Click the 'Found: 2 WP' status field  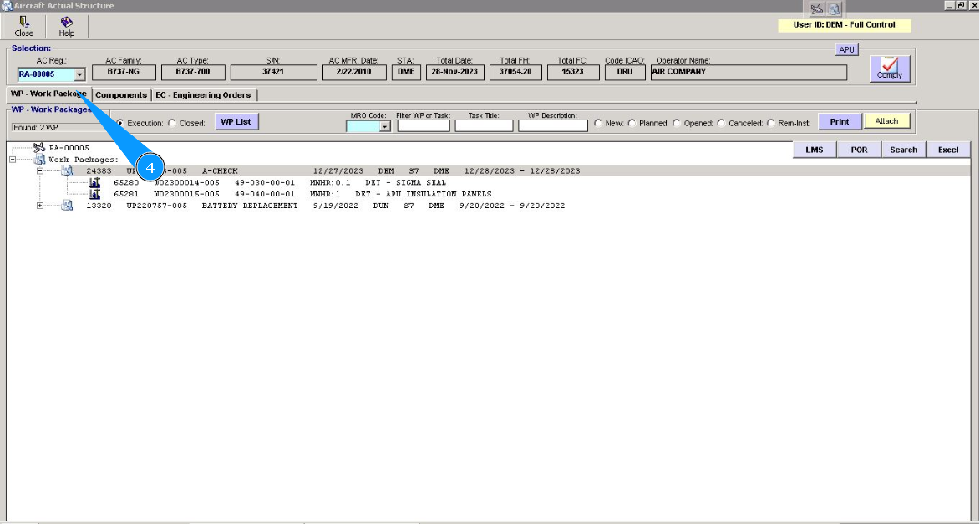pos(59,127)
